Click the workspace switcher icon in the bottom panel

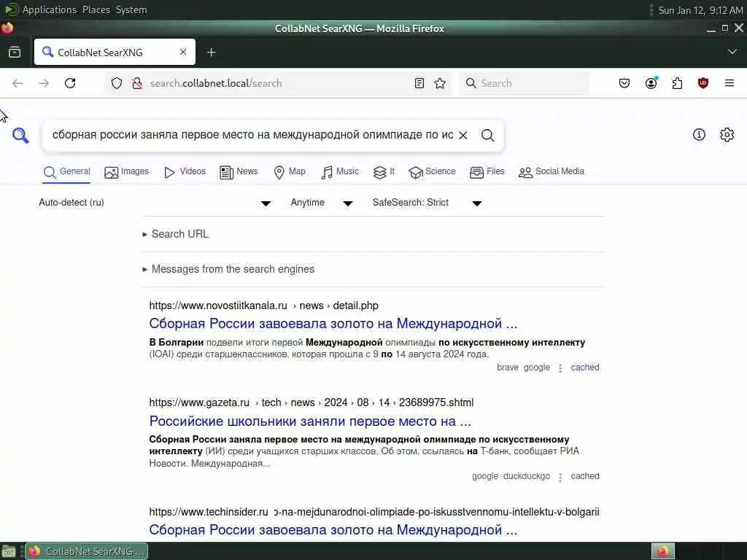[662, 551]
